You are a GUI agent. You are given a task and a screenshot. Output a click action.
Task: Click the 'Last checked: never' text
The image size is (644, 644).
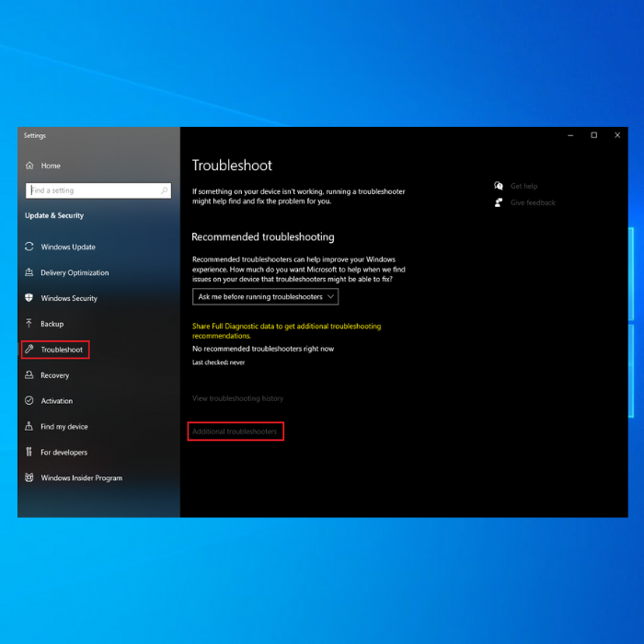click(x=219, y=362)
